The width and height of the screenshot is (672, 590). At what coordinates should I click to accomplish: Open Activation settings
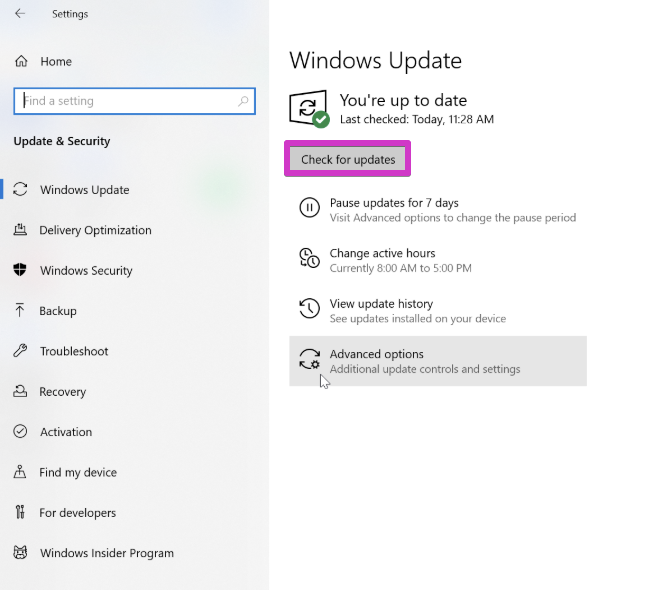coord(66,432)
